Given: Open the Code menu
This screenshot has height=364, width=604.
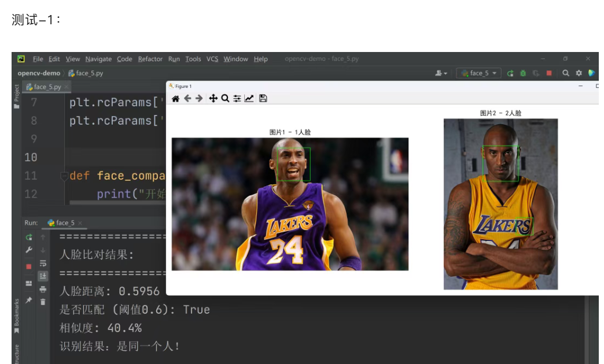Looking at the screenshot, I should pos(124,59).
